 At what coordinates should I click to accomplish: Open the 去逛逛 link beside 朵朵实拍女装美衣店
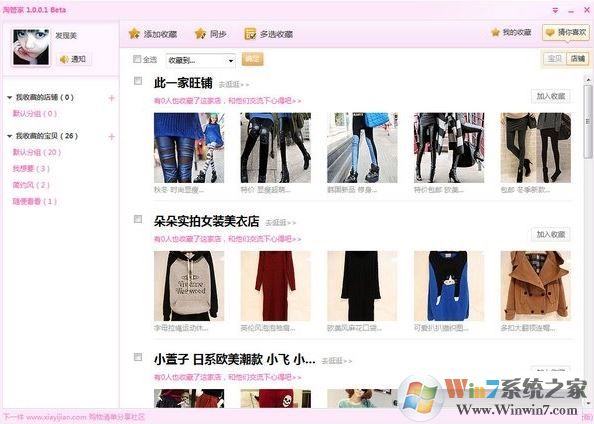280,223
